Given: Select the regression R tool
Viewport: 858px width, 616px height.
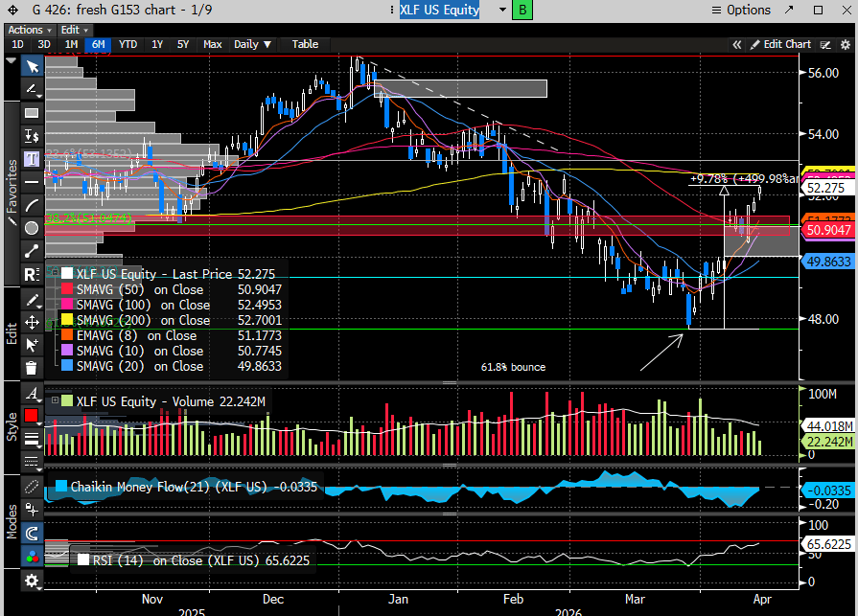Looking at the screenshot, I should (x=33, y=274).
